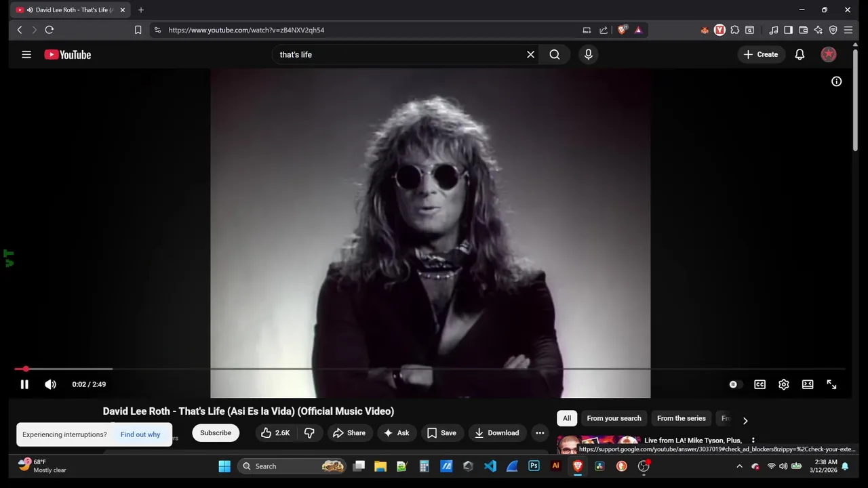Open more actions three-dot menu under the video
This screenshot has width=868, height=488.
pos(540,433)
